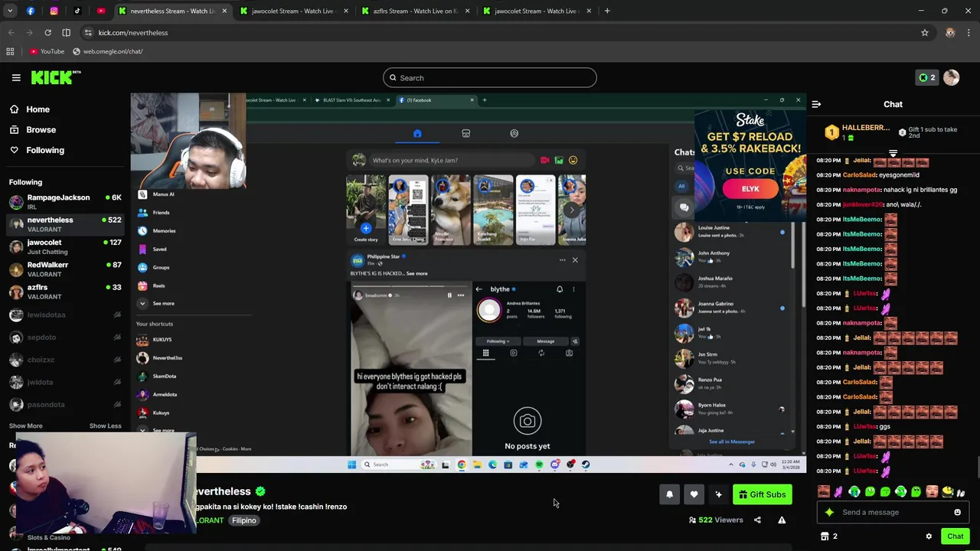Screen dimensions: 980x551
Task: Switch to the last jawocolet Stream tab
Action: pyautogui.click(x=537, y=11)
